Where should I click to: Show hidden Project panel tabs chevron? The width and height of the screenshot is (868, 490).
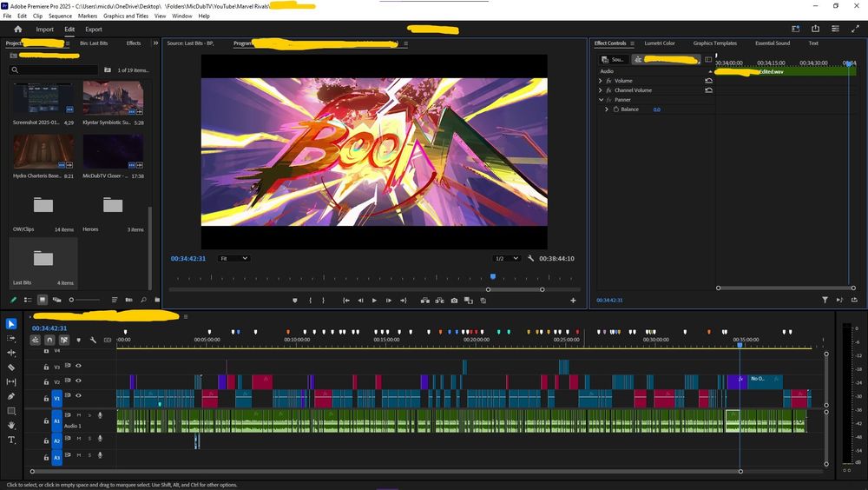coord(155,43)
